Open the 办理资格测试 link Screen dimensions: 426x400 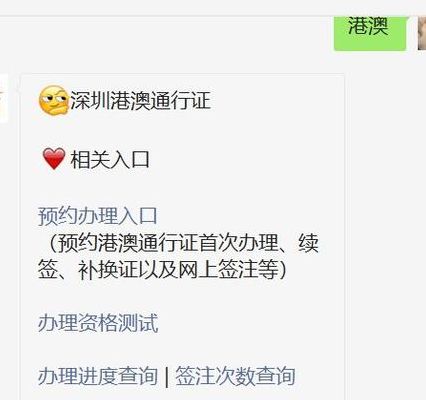tap(98, 323)
